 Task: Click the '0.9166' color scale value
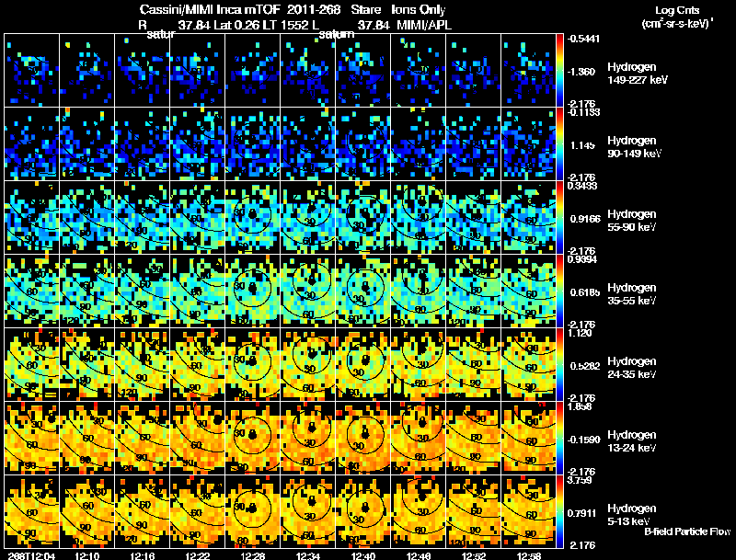[585, 219]
